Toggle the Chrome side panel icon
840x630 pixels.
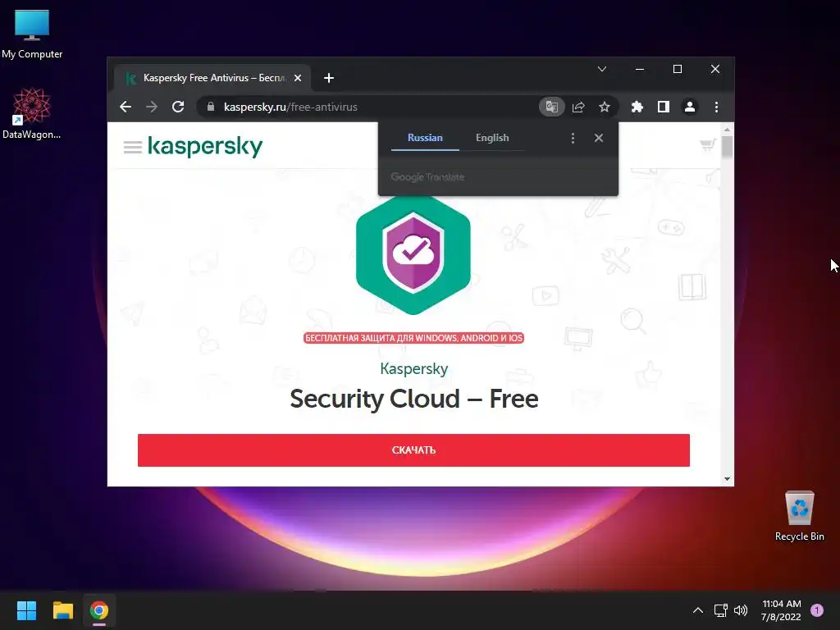click(663, 107)
